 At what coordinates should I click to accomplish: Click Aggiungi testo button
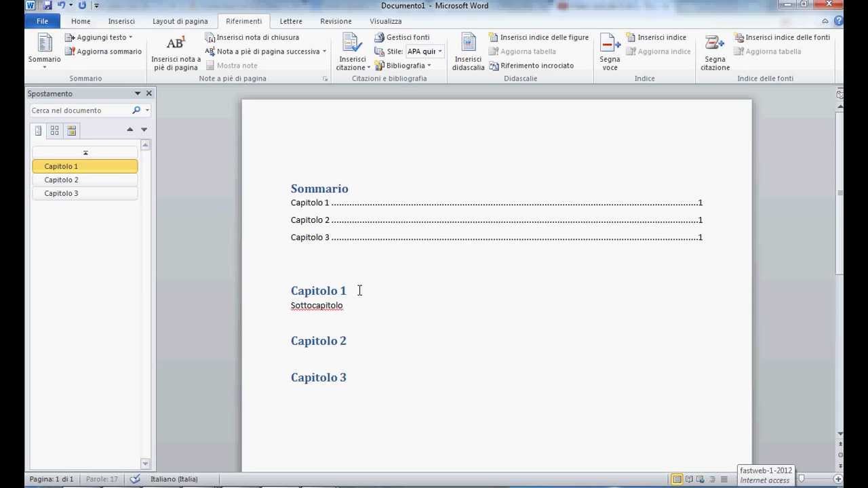tap(99, 37)
